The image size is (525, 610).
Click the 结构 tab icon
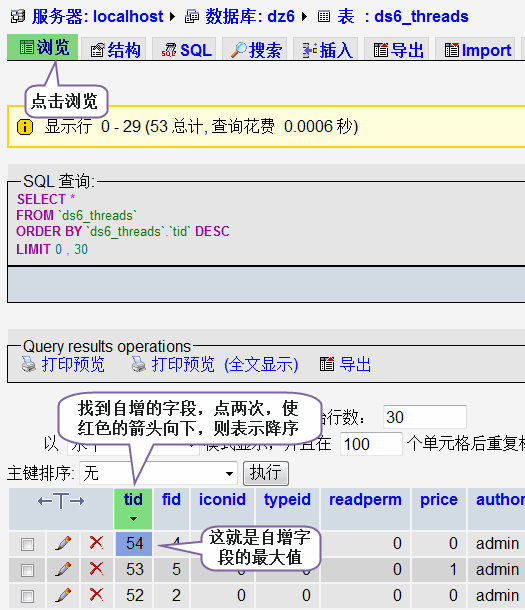[x=97, y=50]
